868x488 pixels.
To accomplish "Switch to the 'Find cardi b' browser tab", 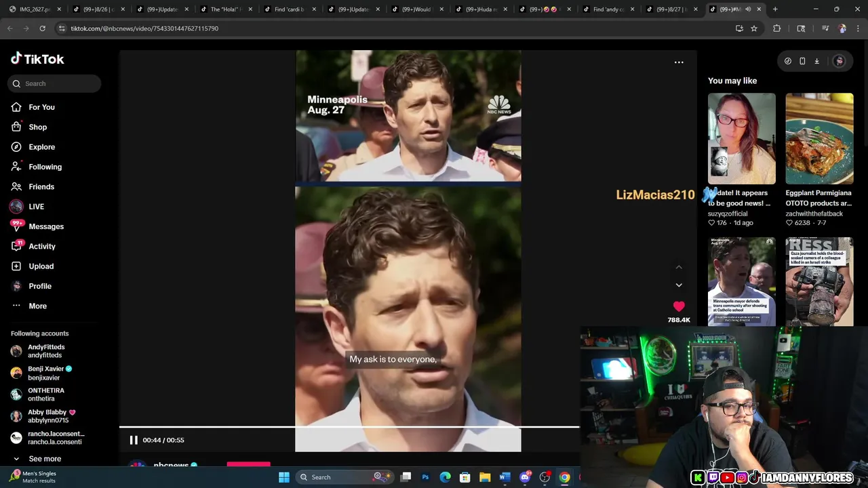I will tap(290, 9).
